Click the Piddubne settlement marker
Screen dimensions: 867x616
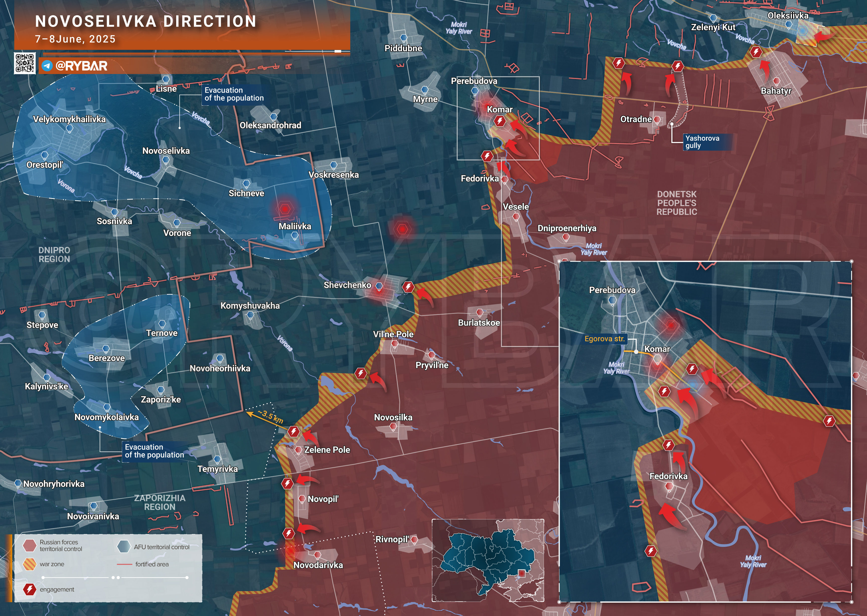(403, 38)
